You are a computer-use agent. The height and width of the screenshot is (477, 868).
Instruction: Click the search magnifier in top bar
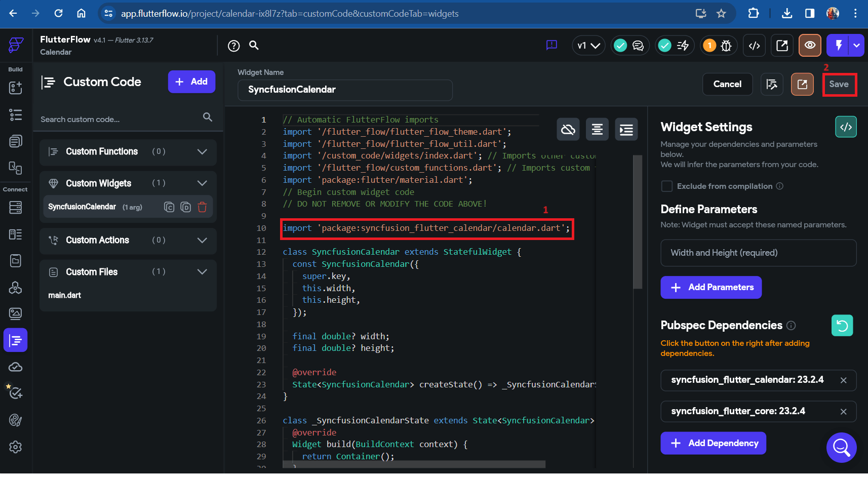pyautogui.click(x=254, y=46)
